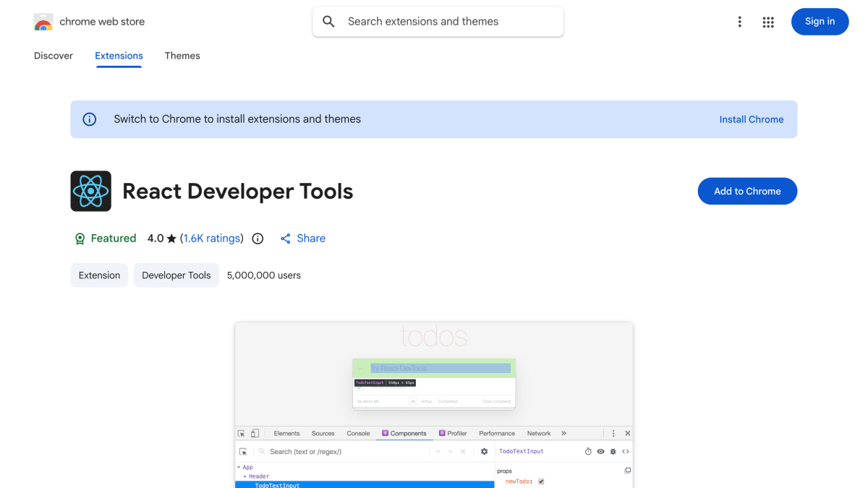
Task: Click the Install Chrome link
Action: pos(752,119)
